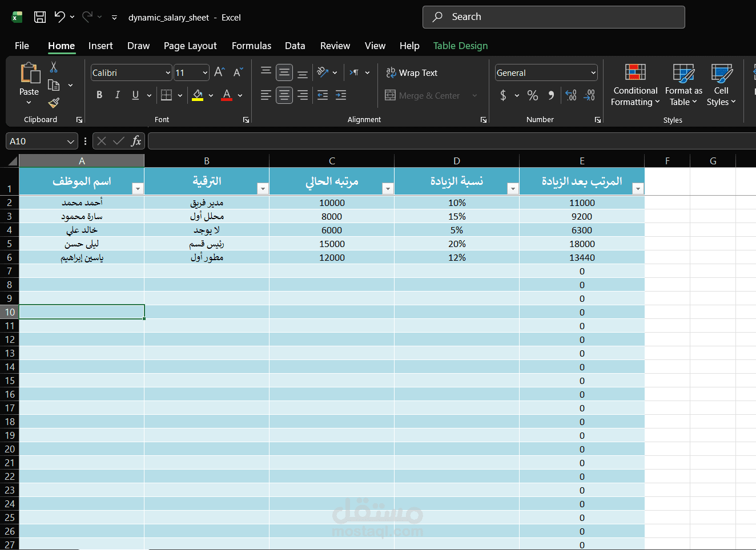Apply yellow fill color to cell
This screenshot has width=756, height=550.
(198, 95)
